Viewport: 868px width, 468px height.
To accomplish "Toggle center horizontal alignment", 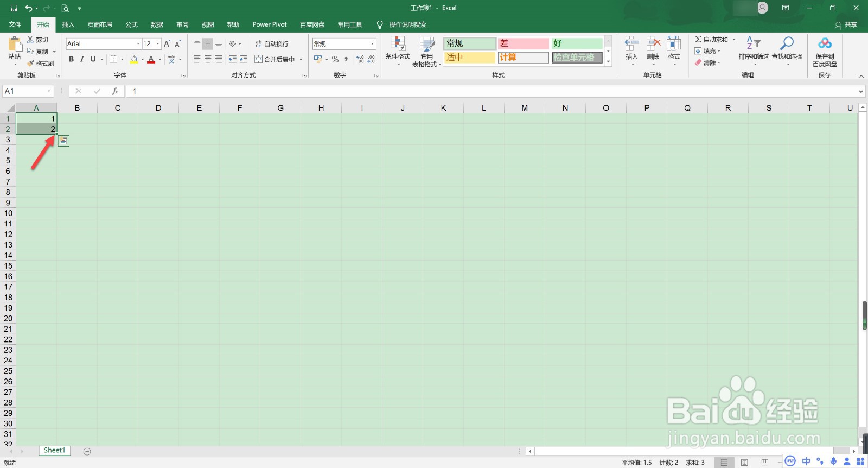I will (208, 59).
